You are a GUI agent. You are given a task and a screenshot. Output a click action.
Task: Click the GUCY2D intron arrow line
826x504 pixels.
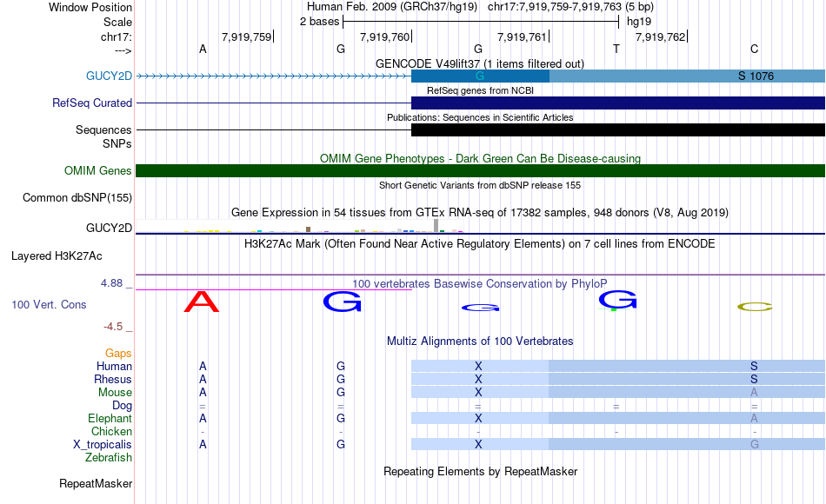click(273, 76)
